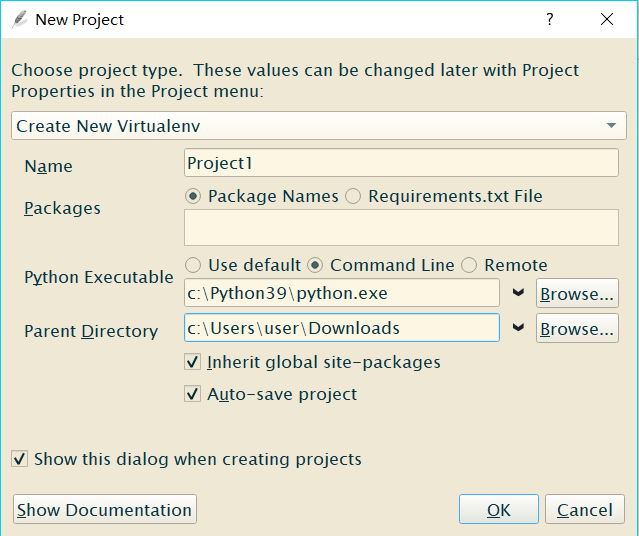Screen dimensions: 639x536
Task: Select the Command Line radio option
Action: click(x=316, y=265)
